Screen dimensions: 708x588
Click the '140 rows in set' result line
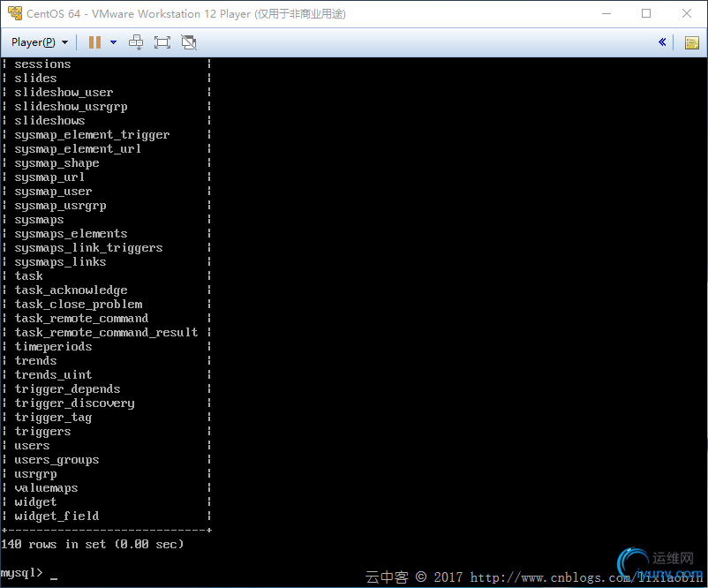(92, 544)
